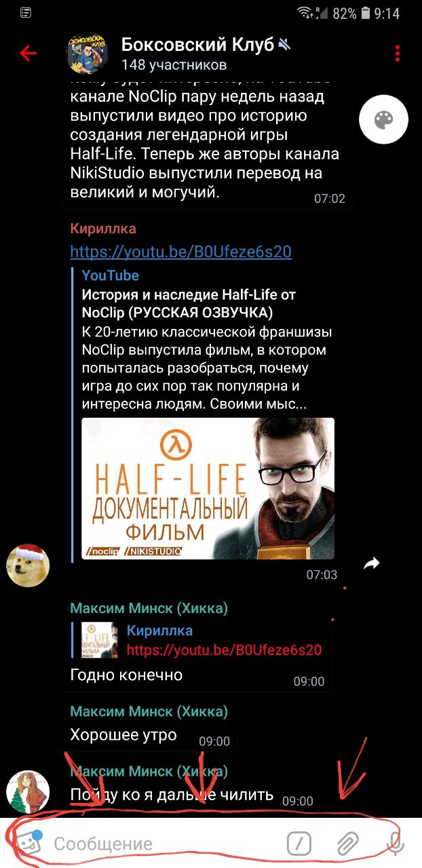This screenshot has width=422, height=868.
Task: Tap sender name Кириллка in red
Action: pos(103,228)
